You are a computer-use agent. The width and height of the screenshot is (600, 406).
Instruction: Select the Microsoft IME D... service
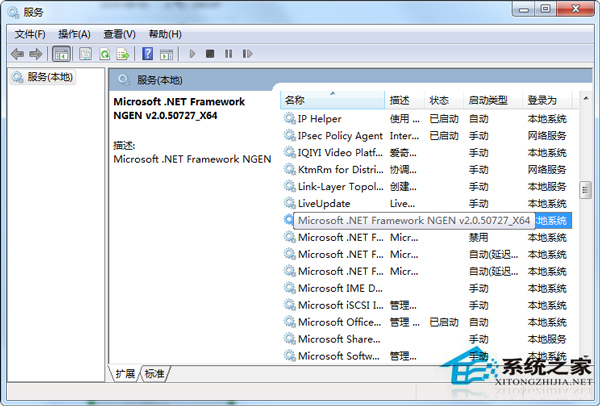pos(427,288)
